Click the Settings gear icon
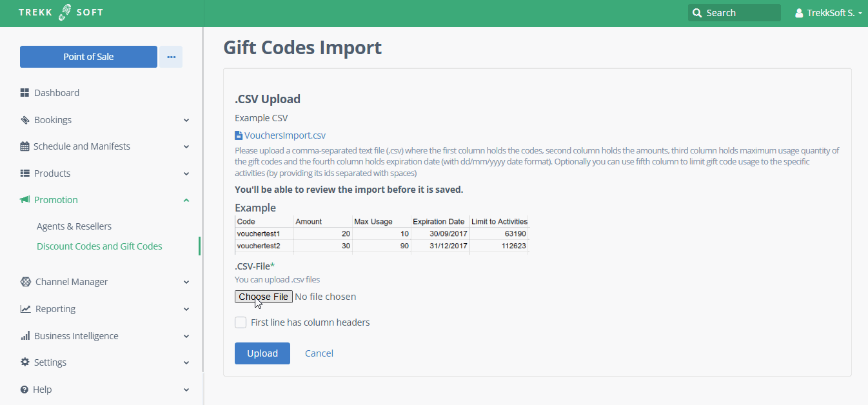Screen dimensions: 868x405 [x=25, y=362]
